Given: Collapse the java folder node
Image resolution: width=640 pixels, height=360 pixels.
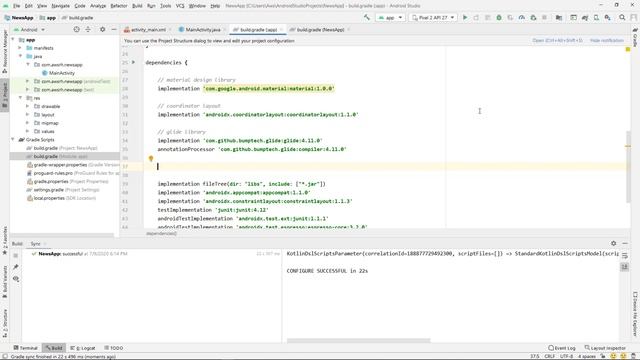Looking at the screenshot, I should point(20,56).
